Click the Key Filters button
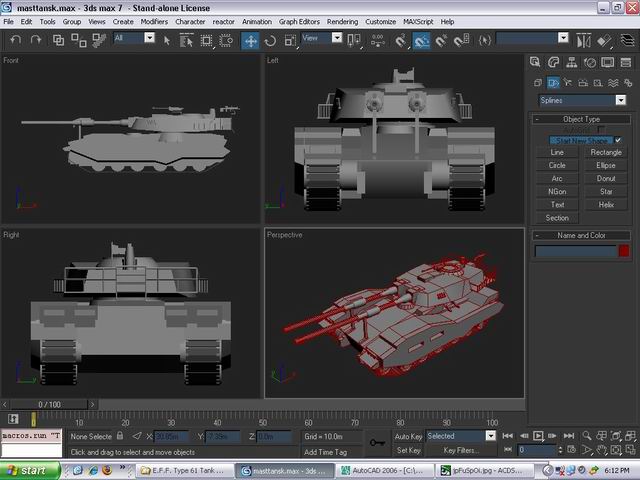 click(x=459, y=450)
